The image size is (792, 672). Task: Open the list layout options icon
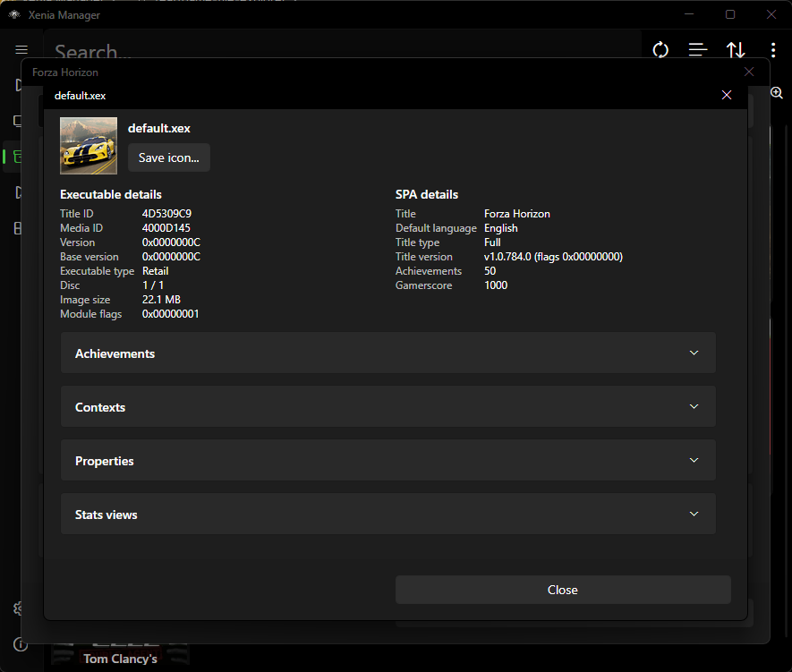coord(698,50)
